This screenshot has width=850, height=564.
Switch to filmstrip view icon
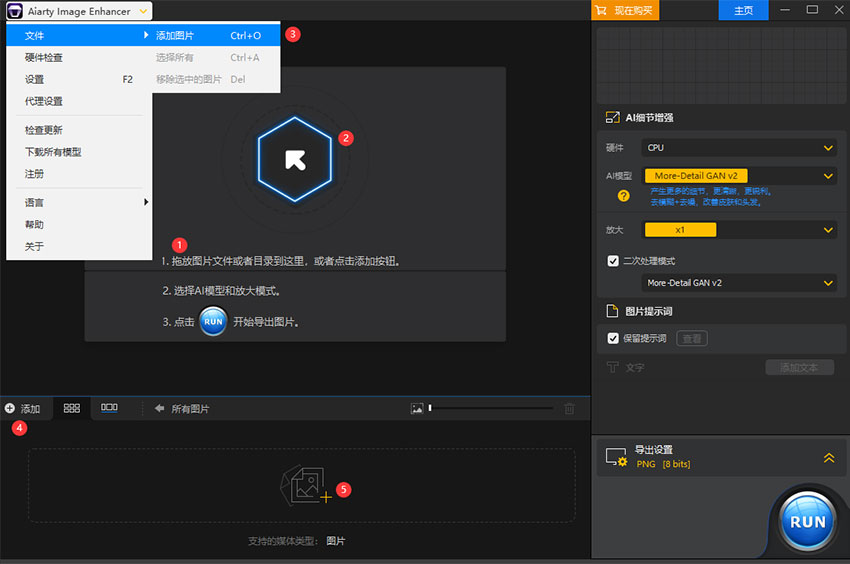click(109, 408)
